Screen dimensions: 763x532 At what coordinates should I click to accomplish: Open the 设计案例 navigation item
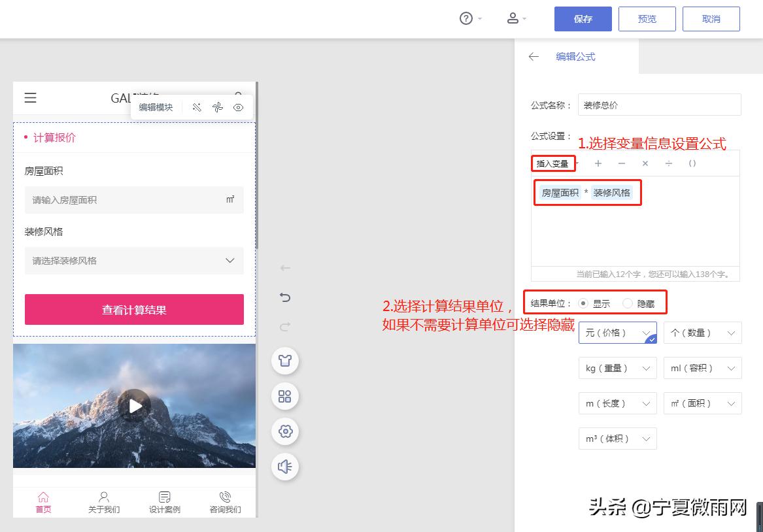pyautogui.click(x=164, y=502)
